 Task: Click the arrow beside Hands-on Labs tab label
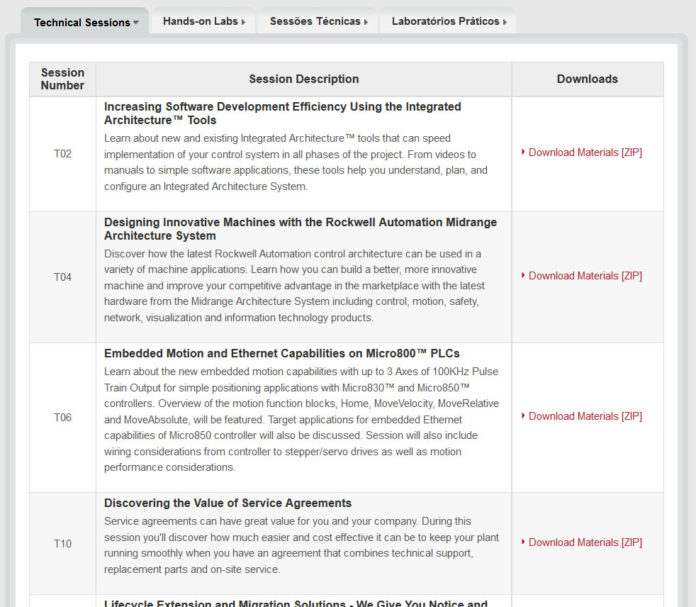(x=243, y=22)
